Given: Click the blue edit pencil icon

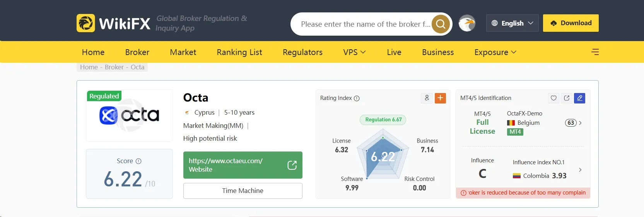Looking at the screenshot, I should pyautogui.click(x=579, y=98).
